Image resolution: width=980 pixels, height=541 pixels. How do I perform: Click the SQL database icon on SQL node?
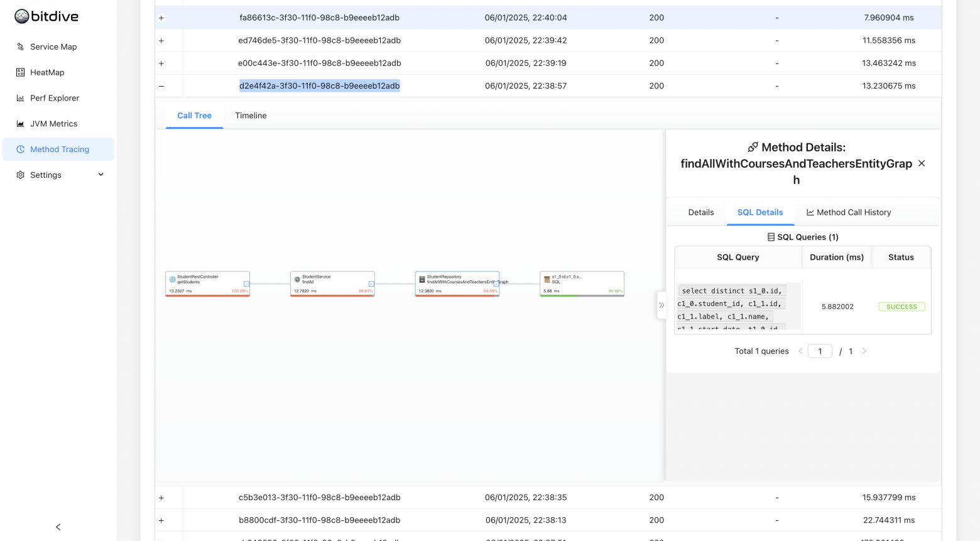[x=547, y=280]
